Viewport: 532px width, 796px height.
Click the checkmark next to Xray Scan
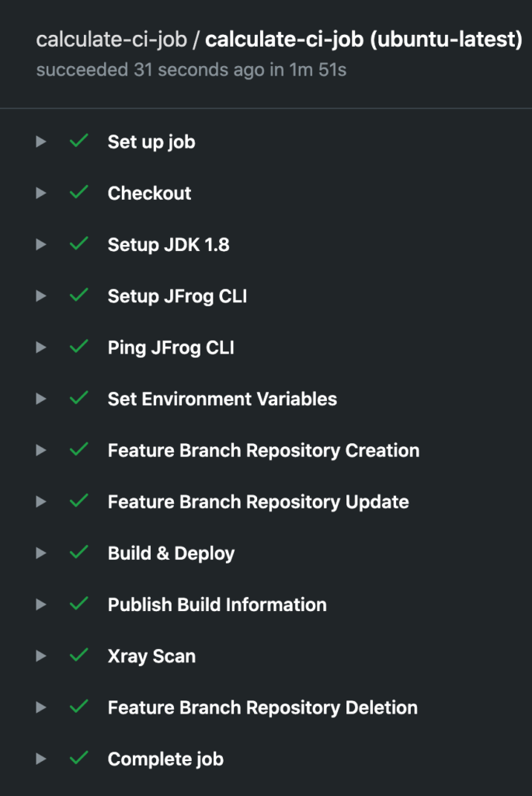(78, 655)
